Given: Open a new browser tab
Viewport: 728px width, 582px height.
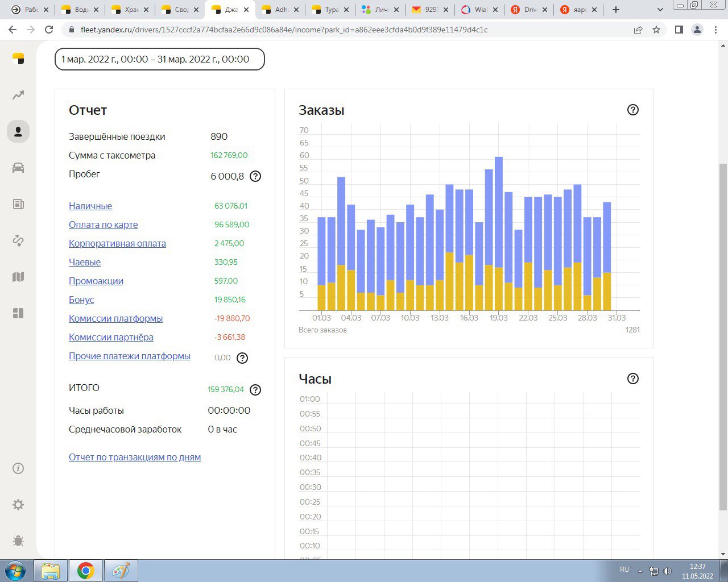Looking at the screenshot, I should tap(615, 10).
